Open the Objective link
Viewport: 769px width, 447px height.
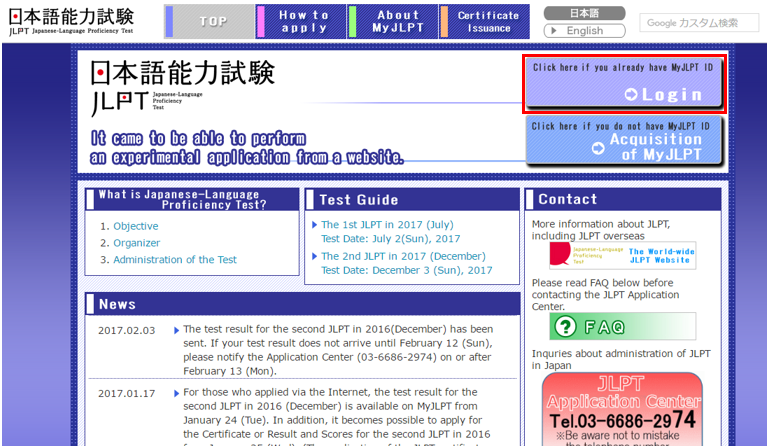click(x=136, y=226)
